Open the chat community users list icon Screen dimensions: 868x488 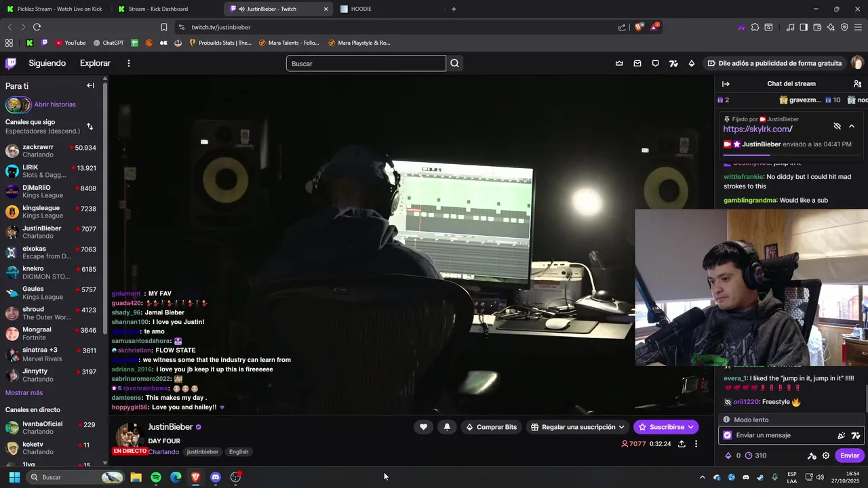857,84
